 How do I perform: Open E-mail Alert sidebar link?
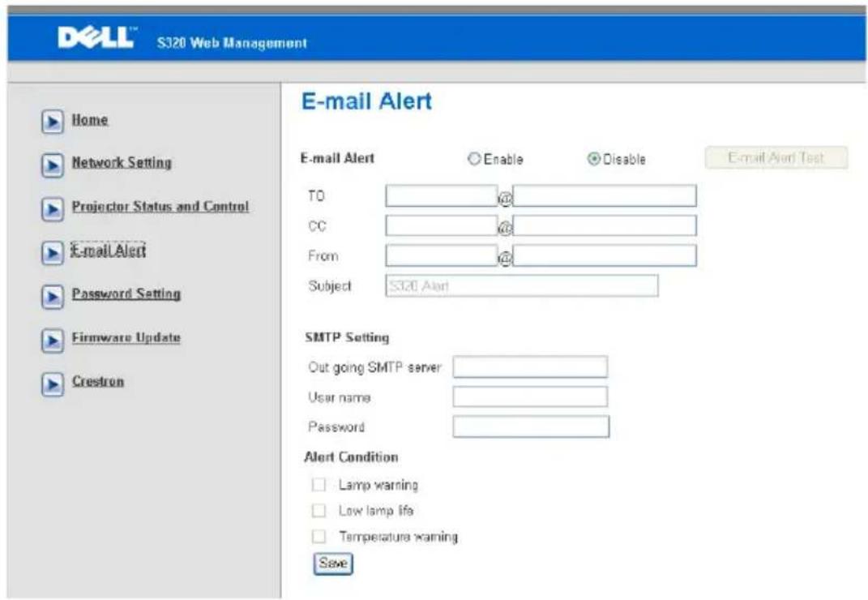point(108,251)
